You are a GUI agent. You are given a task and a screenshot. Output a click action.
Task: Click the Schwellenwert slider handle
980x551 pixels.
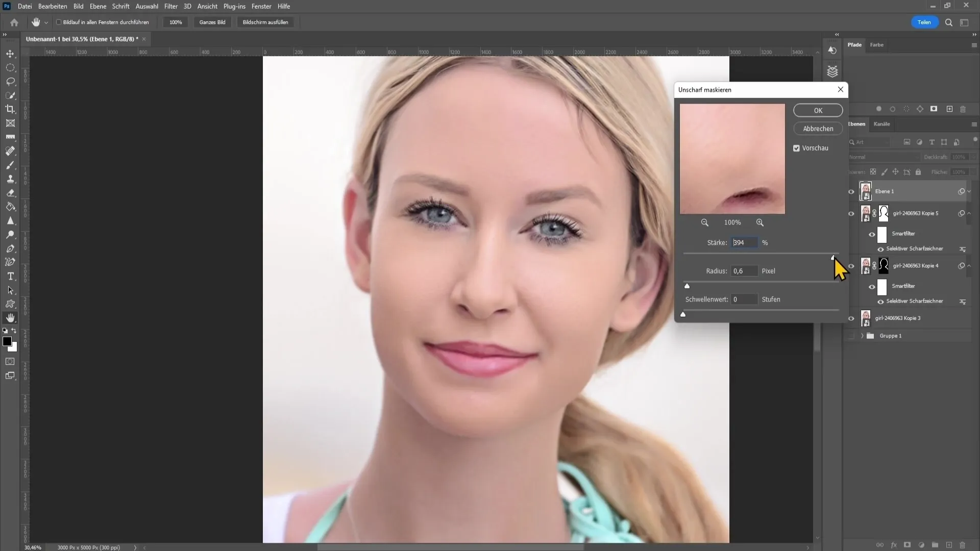(x=683, y=315)
